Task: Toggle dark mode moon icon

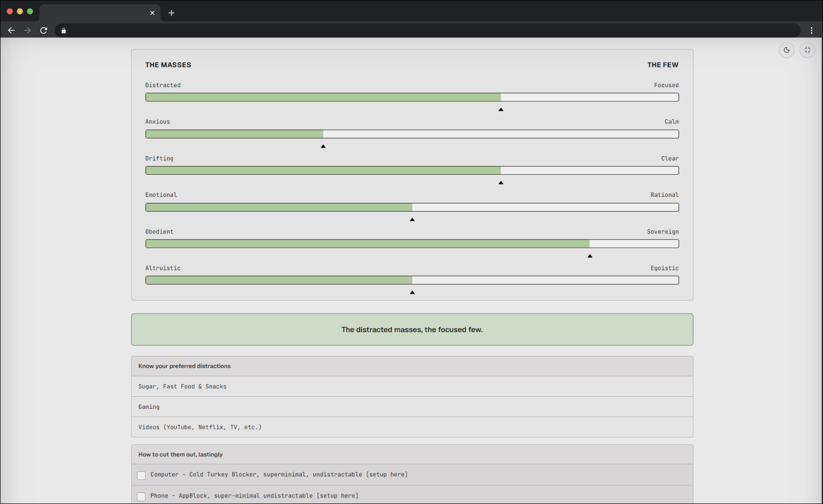Action: pos(787,50)
